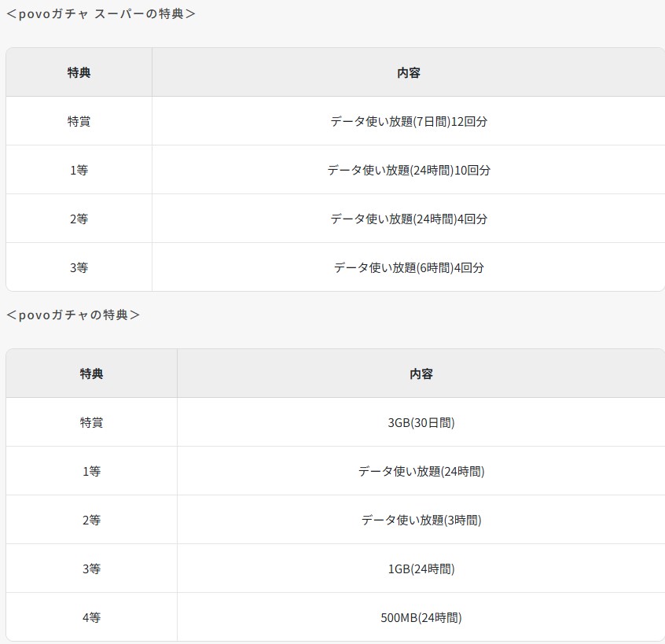
Task: Click the '4等' row label
Action: [x=92, y=618]
